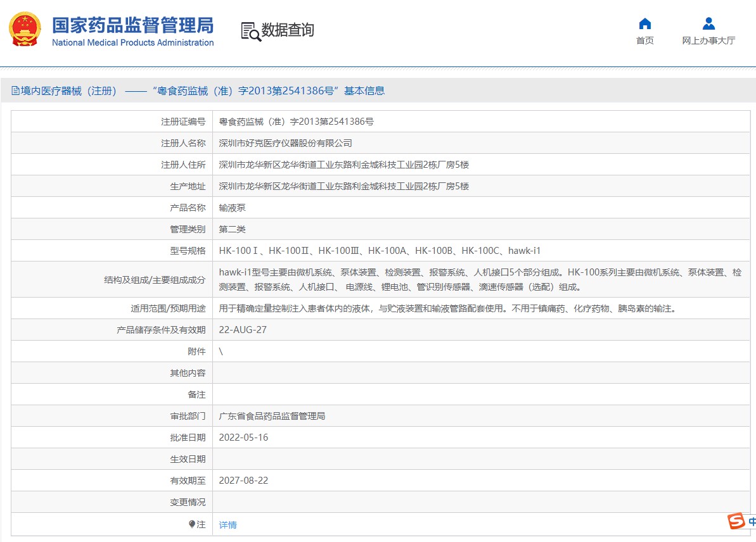Click the National Medical Products Administration subtitle
Image resolution: width=756 pixels, height=542 pixels.
click(x=132, y=43)
